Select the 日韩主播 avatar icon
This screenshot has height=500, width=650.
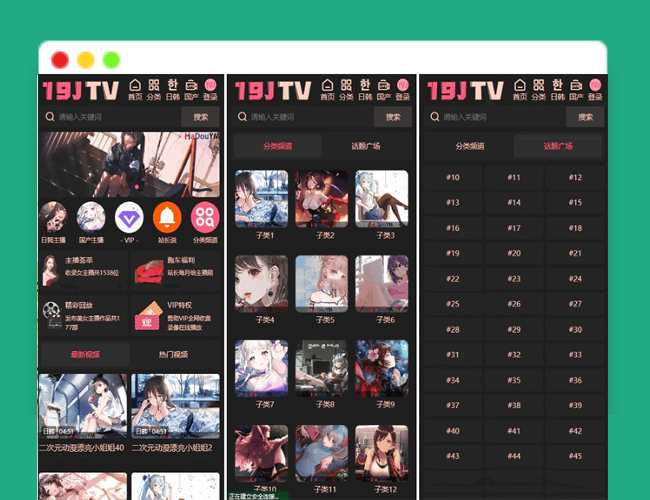(54, 217)
